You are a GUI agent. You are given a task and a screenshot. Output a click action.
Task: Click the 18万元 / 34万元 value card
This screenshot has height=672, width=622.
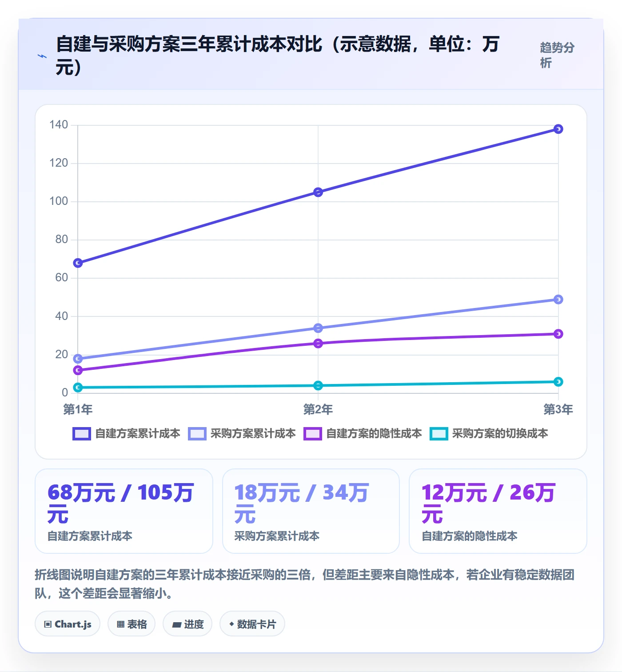311,511
